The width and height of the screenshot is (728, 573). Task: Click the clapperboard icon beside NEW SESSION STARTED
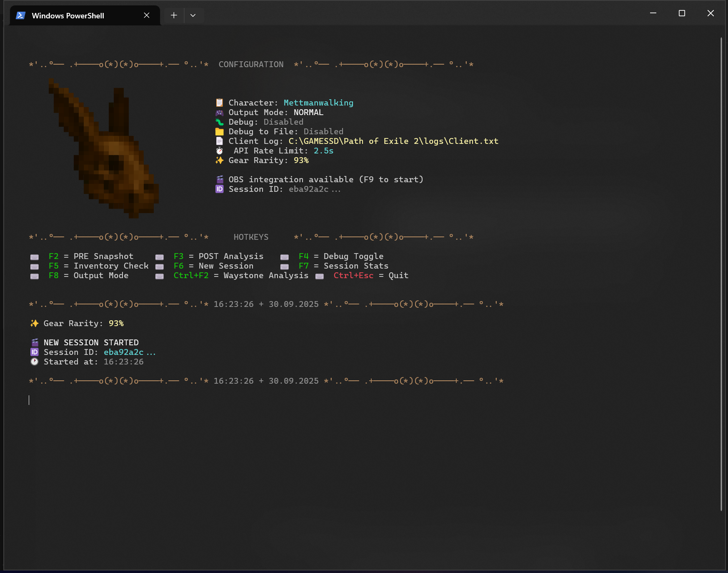35,342
